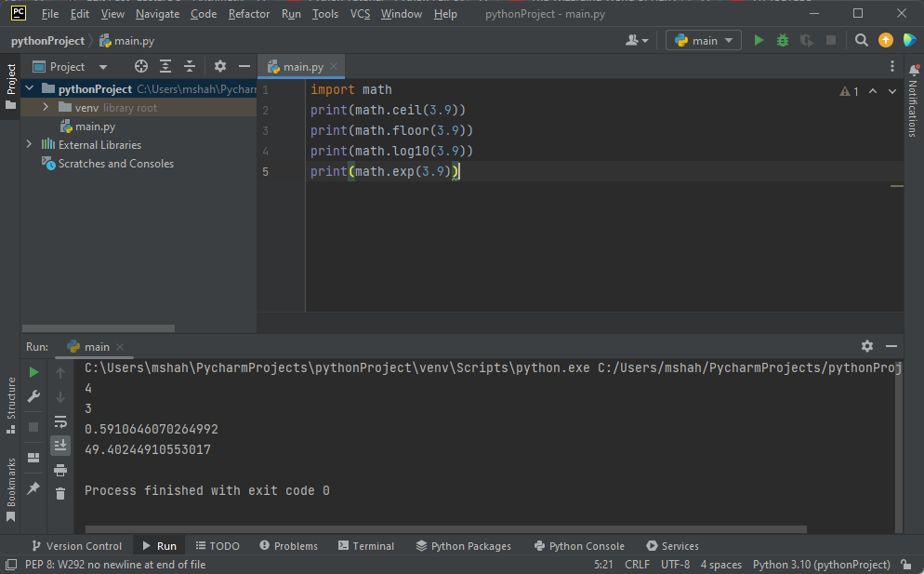The image size is (924, 574).
Task: Run main with the green toolbar play button
Action: [759, 40]
